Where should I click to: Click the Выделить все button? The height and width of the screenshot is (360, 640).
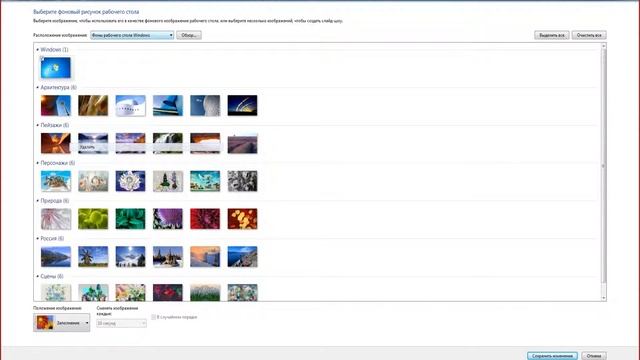pyautogui.click(x=551, y=35)
